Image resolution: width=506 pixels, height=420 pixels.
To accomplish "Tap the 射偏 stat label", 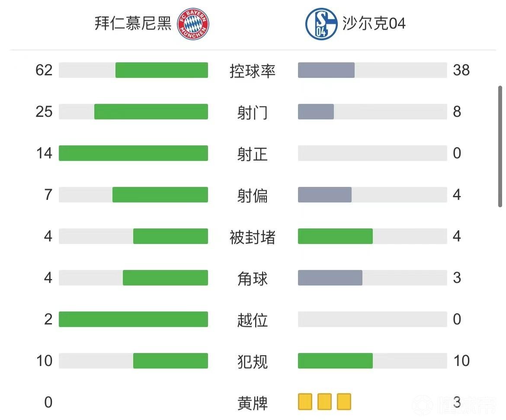I will point(253,195).
